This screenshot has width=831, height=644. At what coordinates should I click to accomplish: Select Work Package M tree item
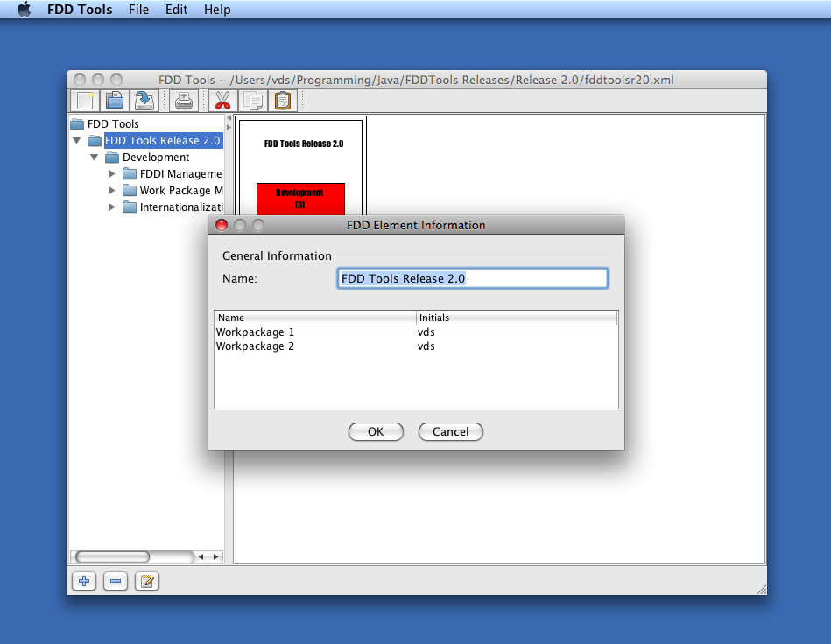coord(181,190)
